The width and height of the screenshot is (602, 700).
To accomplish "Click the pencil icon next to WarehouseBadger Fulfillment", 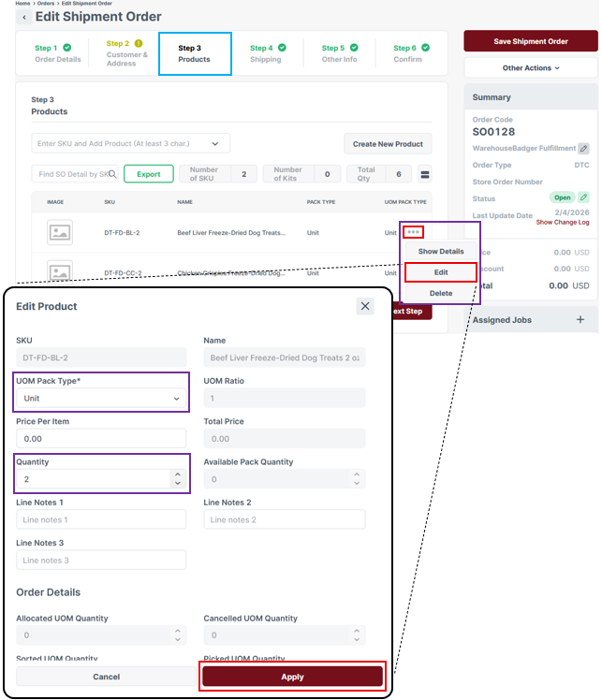I will click(583, 149).
